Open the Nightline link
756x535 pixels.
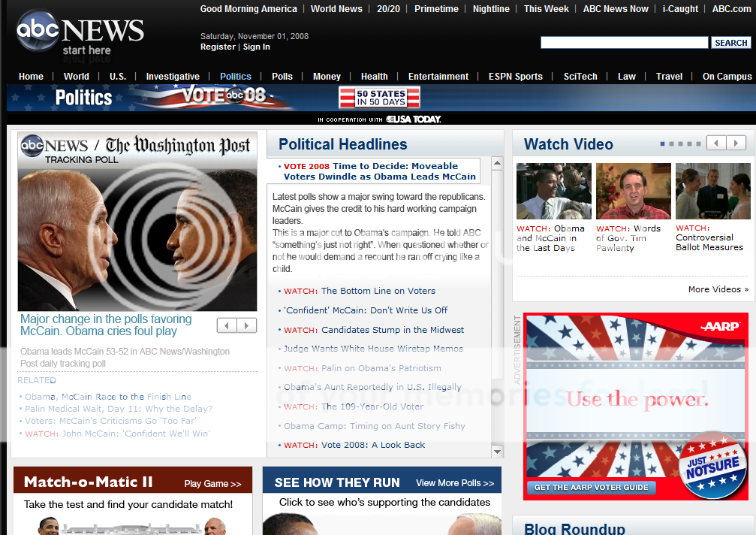pyautogui.click(x=491, y=9)
